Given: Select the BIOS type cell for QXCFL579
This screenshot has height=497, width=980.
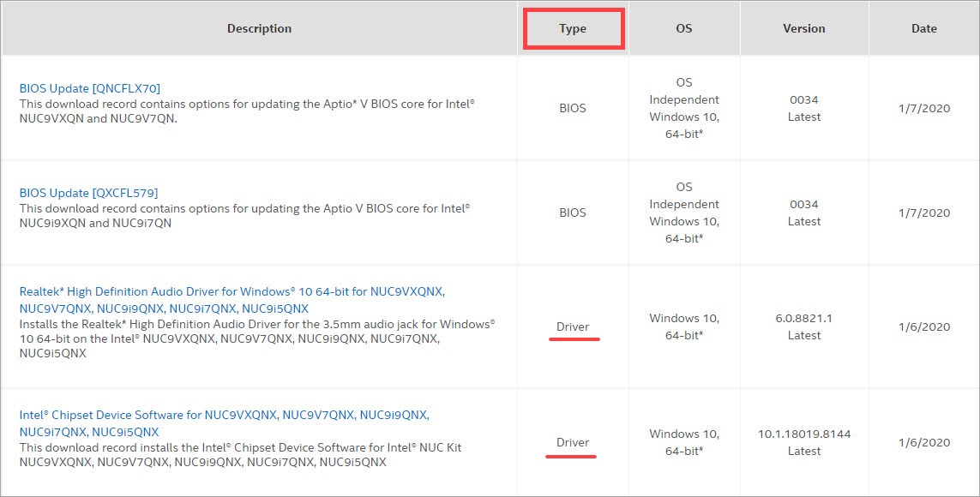Looking at the screenshot, I should coord(573,213).
